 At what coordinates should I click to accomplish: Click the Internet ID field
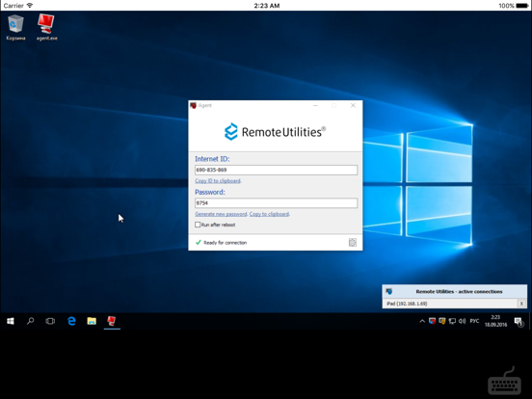tap(276, 170)
